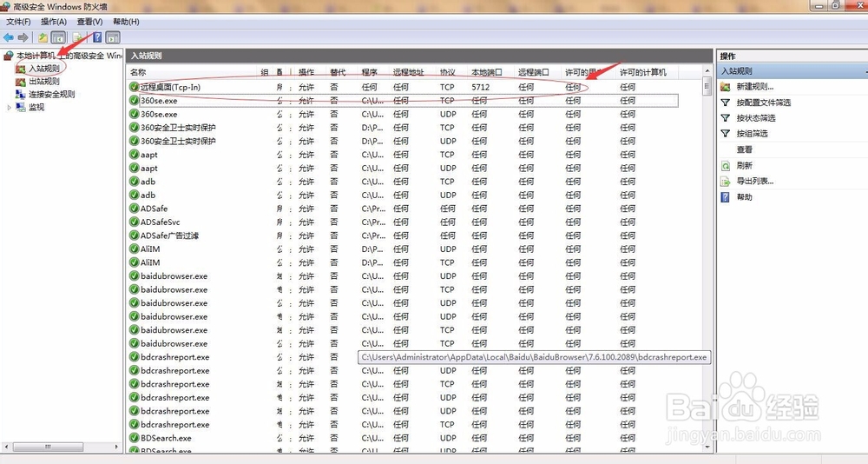
Task: Select the ADSafe rule name
Action: [x=154, y=209]
